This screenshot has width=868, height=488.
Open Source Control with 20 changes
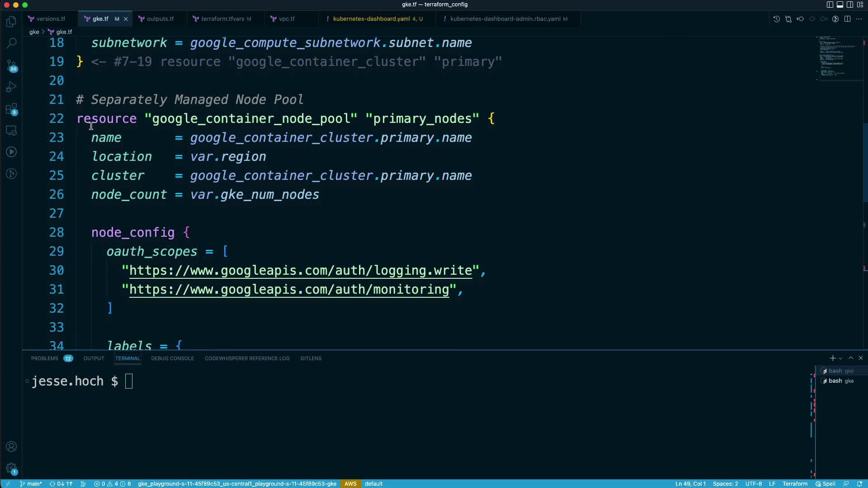[11, 66]
